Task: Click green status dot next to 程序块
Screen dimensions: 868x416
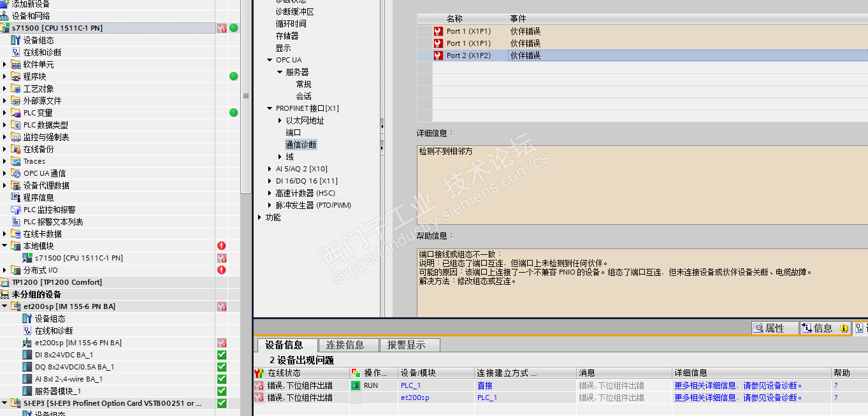Action: [x=233, y=76]
